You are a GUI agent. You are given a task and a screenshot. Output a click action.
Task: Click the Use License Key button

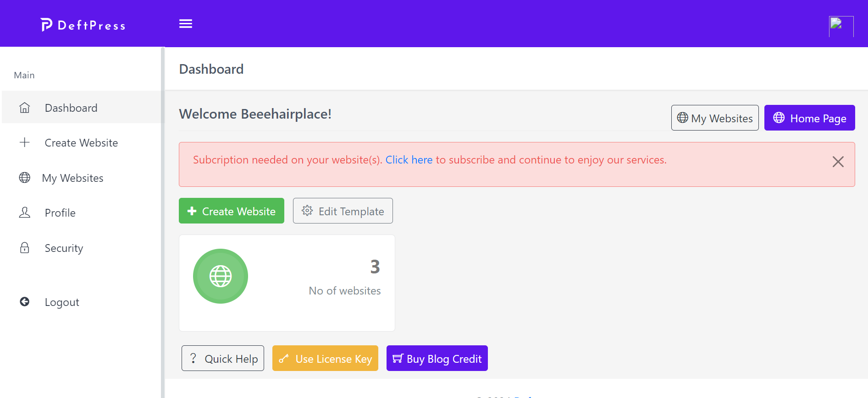click(x=325, y=359)
